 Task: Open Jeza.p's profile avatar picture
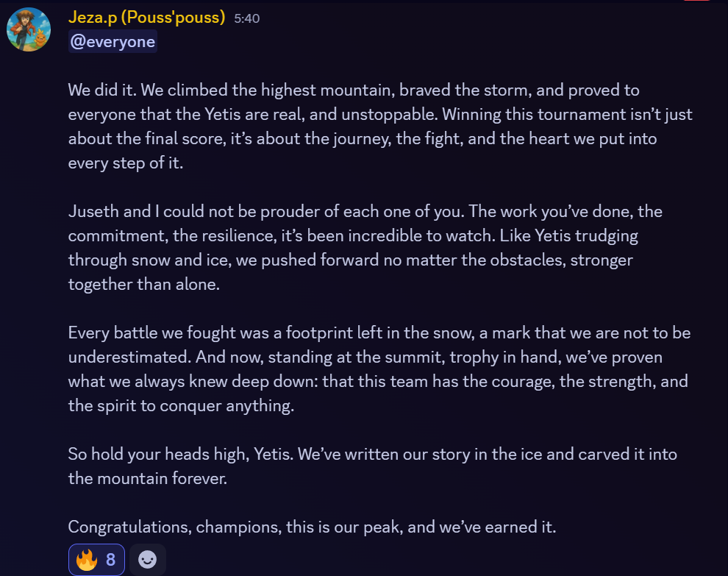click(29, 29)
